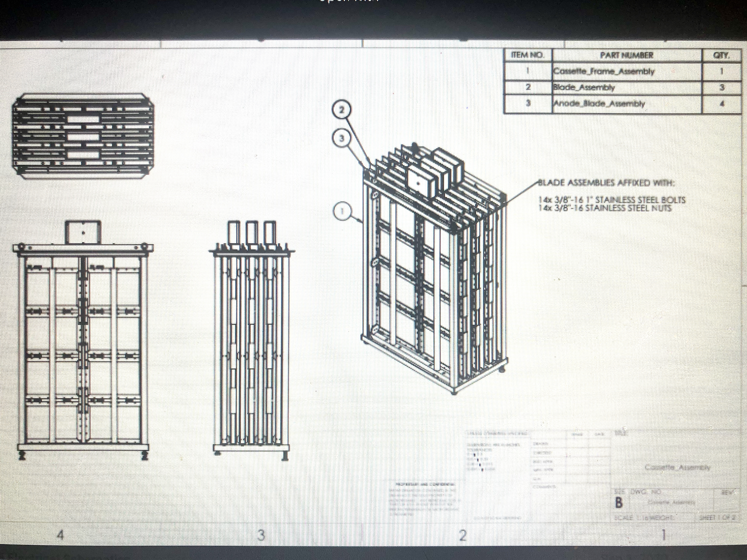The image size is (747, 560).
Task: Select the front elevation view of the cassette
Action: [83, 340]
